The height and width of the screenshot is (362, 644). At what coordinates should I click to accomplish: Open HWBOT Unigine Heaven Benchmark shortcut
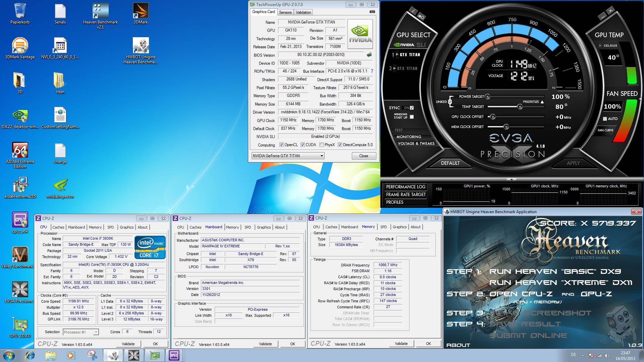point(141,51)
